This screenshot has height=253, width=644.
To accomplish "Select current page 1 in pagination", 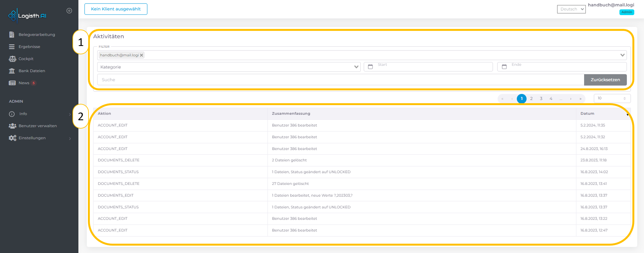I will click(x=522, y=99).
